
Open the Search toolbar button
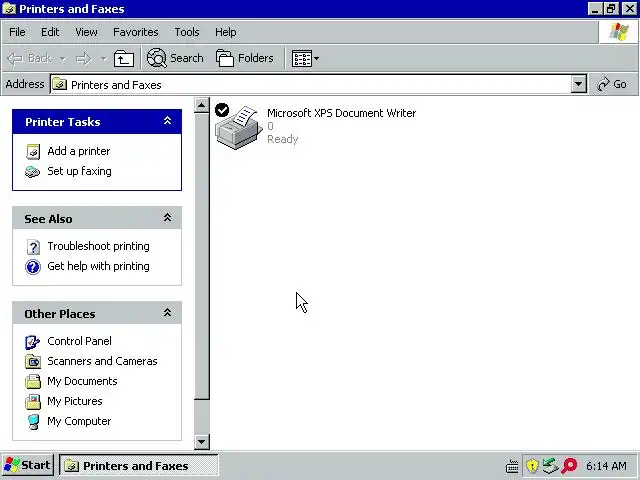(x=175, y=58)
